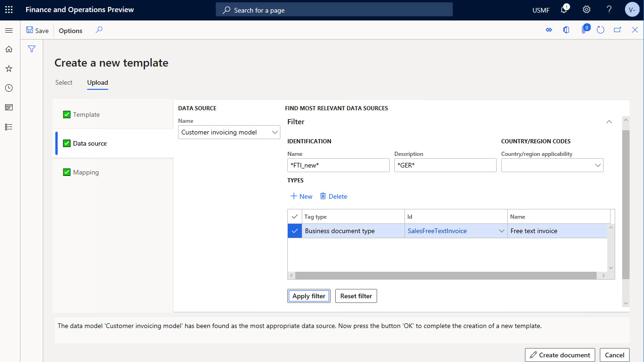This screenshot has height=362, width=644.
Task: Open the workspaces sidebar icon
Action: [x=9, y=107]
